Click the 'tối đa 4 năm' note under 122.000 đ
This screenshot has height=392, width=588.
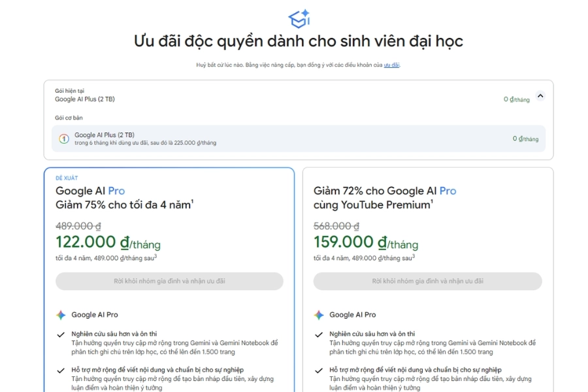(x=106, y=258)
